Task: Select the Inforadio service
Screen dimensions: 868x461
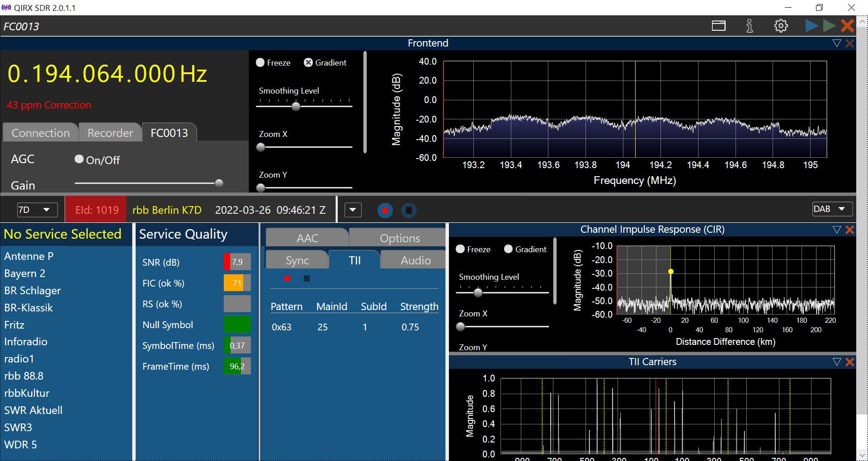Action: click(26, 342)
